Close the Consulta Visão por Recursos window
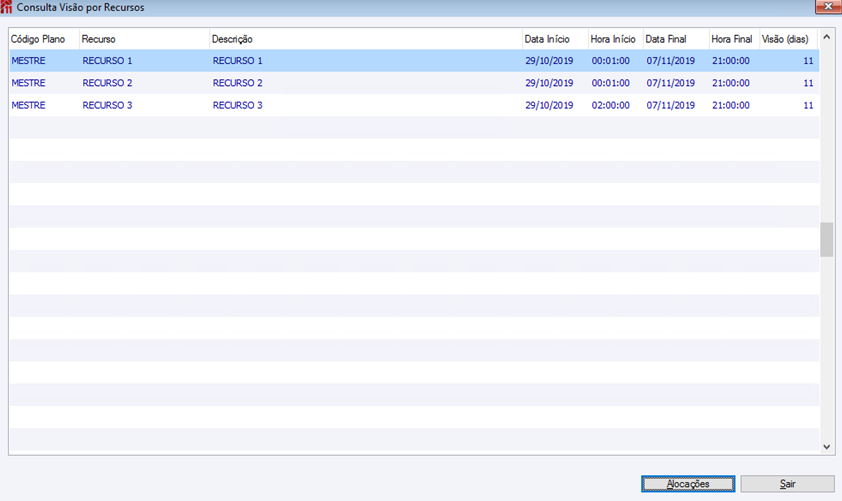 [828, 6]
